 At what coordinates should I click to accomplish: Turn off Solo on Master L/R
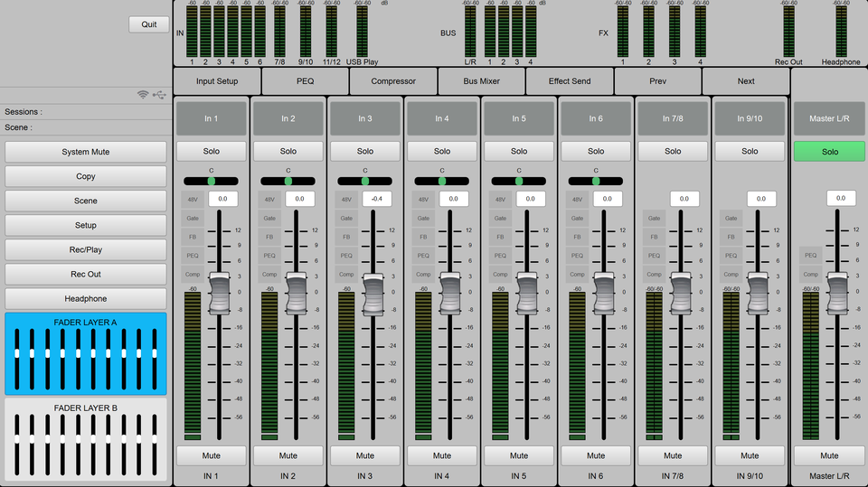(x=829, y=152)
